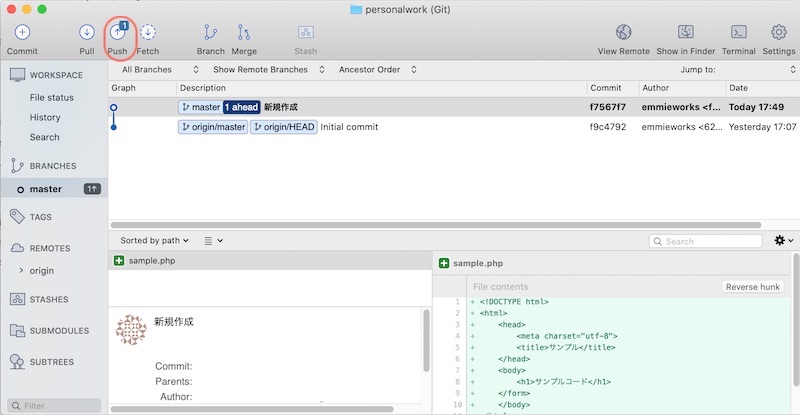
Task: Click the REMOTES cloud icon
Action: pyautogui.click(x=17, y=248)
